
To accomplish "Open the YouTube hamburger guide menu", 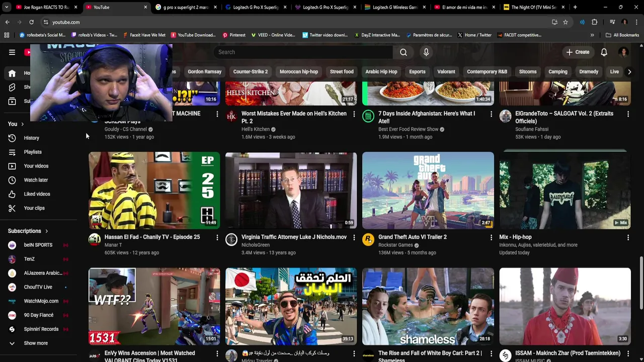I will click(x=12, y=52).
